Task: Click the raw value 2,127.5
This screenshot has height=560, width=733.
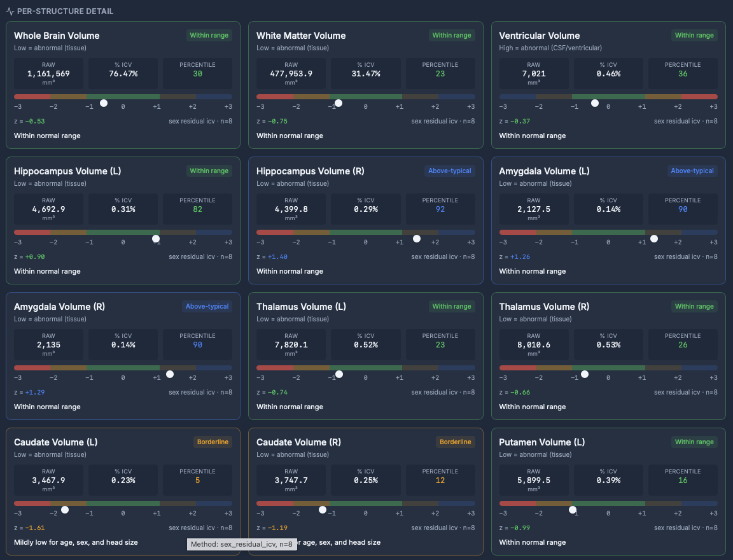Action: (x=534, y=209)
